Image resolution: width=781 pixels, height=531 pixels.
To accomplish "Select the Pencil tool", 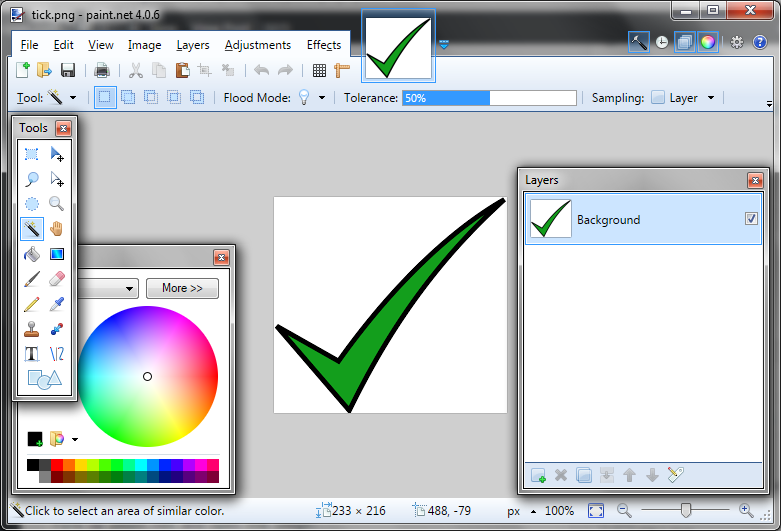I will [31, 304].
